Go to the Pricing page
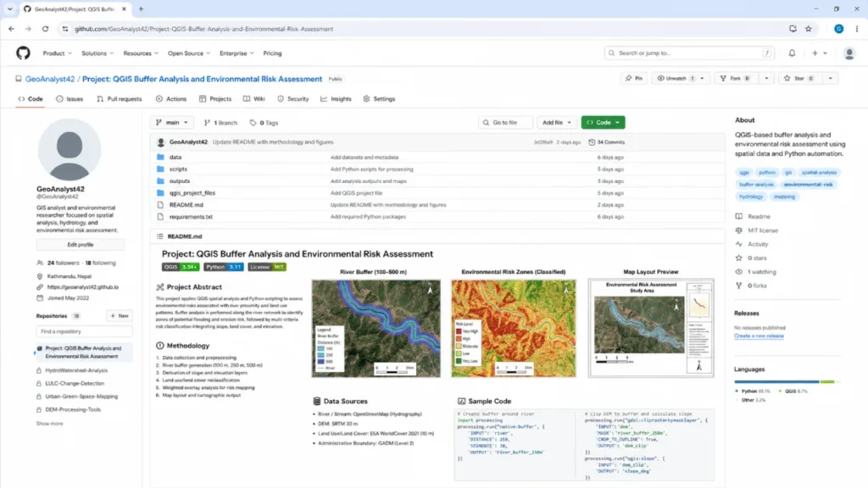868x488 pixels. click(x=272, y=53)
